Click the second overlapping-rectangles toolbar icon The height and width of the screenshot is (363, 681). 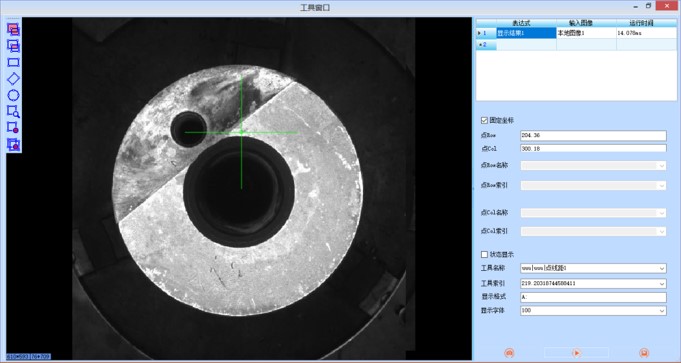pyautogui.click(x=13, y=46)
